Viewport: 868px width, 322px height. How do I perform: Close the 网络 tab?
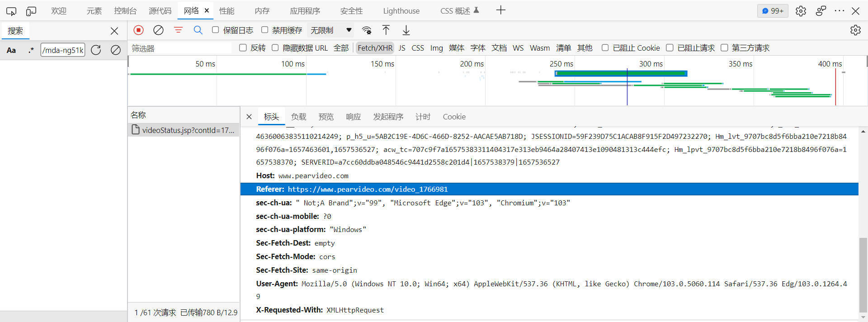pos(207,10)
